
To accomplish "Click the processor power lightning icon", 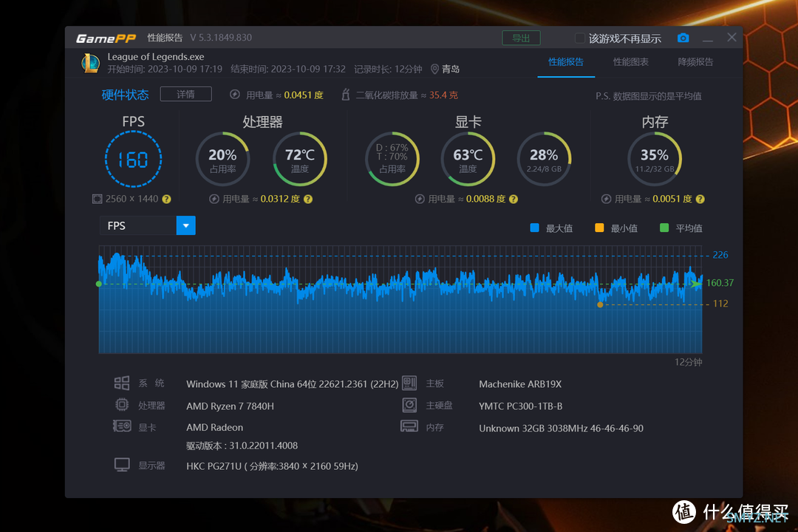I will click(214, 199).
